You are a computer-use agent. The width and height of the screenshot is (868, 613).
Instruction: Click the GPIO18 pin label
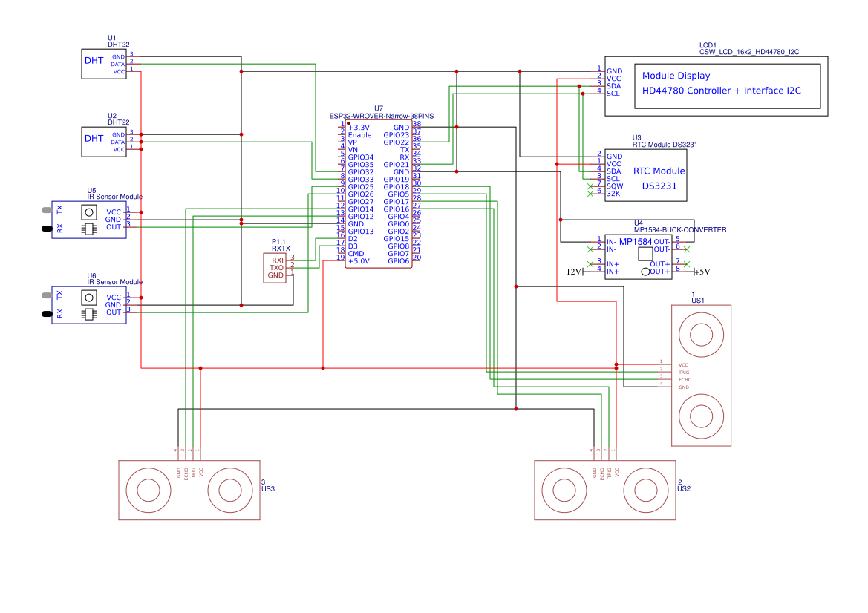397,187
